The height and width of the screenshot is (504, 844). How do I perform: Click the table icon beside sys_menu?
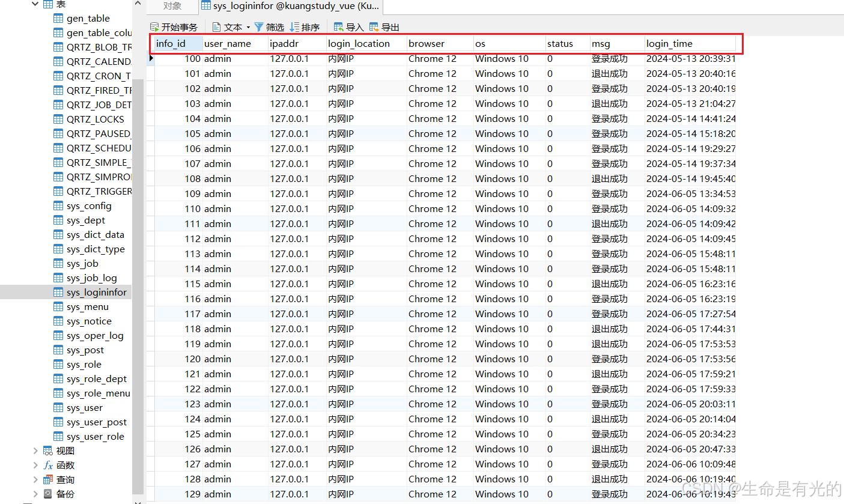pyautogui.click(x=58, y=307)
